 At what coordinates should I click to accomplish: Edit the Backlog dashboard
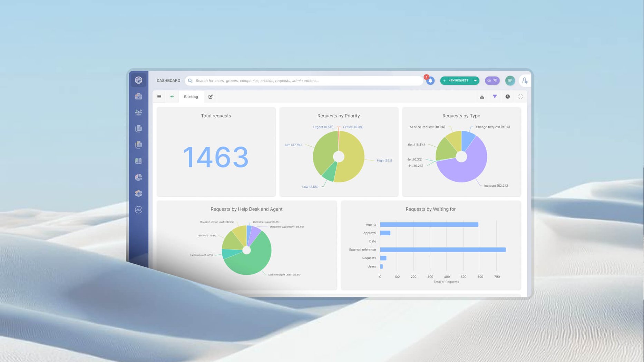[211, 97]
